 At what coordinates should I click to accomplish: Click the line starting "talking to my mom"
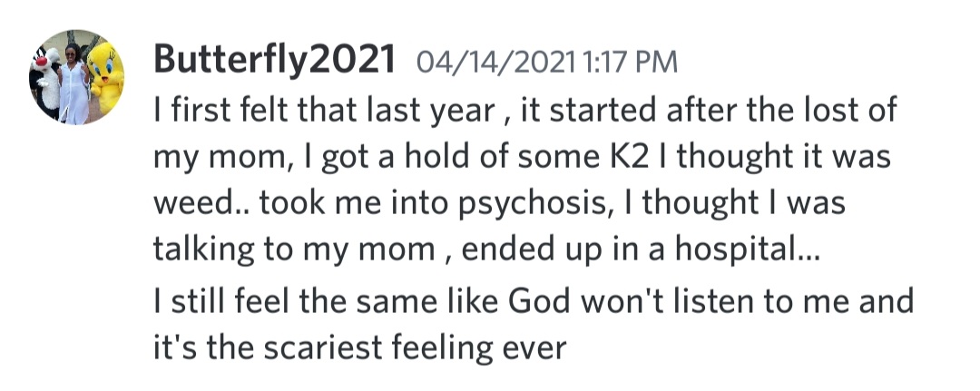(x=486, y=251)
